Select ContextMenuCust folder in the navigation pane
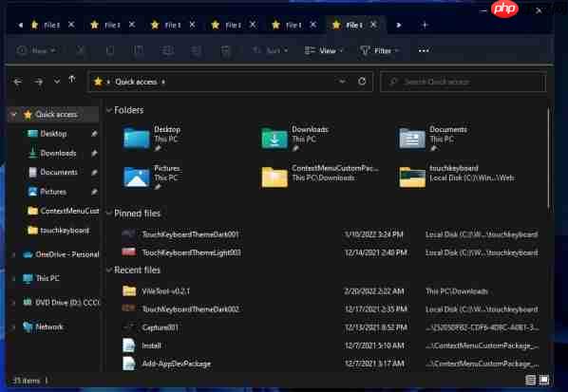Screen dimensions: 568x392 [x=63, y=211]
